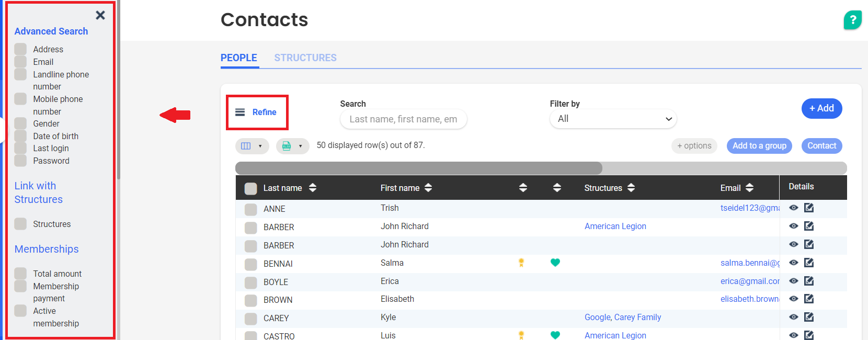View details eye icon for BENNAI Salma

point(793,263)
